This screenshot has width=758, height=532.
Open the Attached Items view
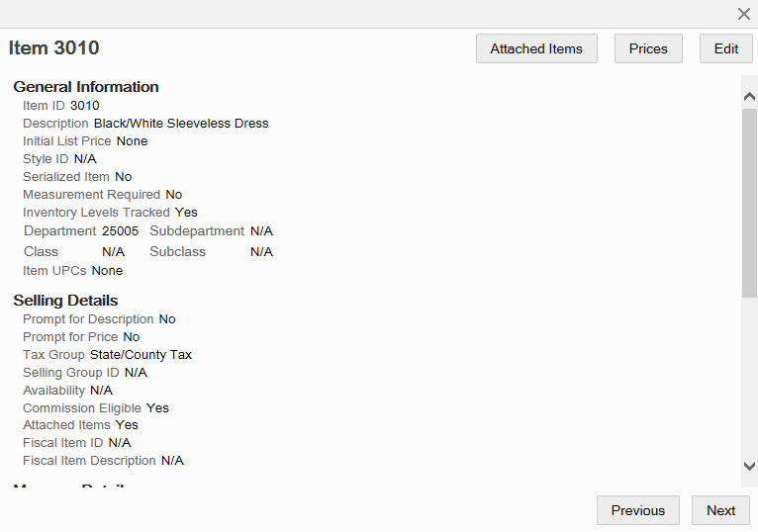point(536,48)
